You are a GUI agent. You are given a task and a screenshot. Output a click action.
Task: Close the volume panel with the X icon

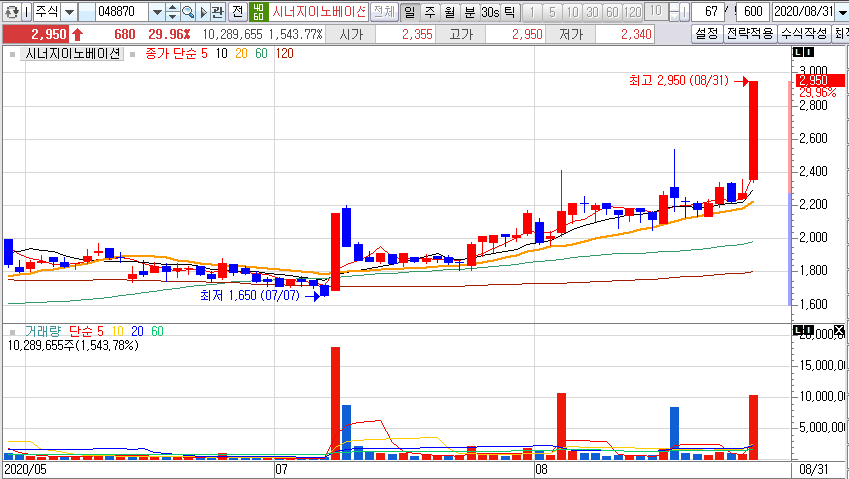pyautogui.click(x=839, y=330)
